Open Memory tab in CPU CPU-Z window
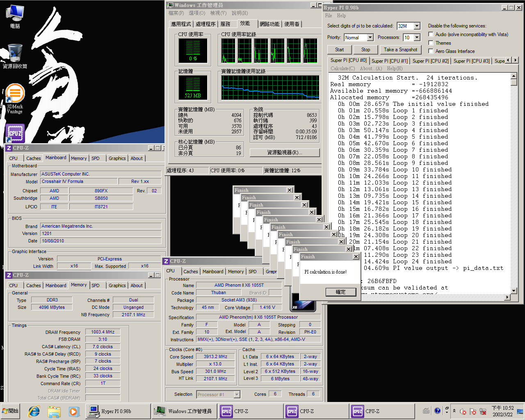Viewport: 525px width, 420px height. 236,272
